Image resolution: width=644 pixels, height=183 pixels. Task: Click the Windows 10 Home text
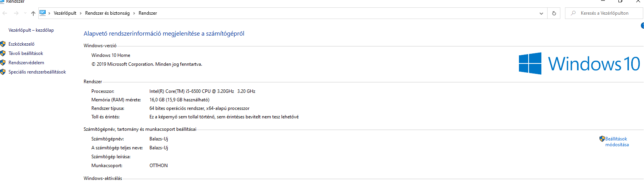(111, 55)
